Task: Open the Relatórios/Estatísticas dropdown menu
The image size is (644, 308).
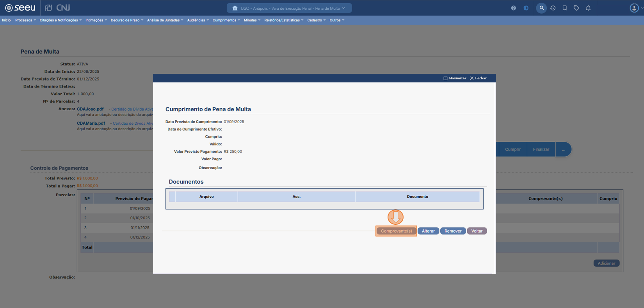Action: (284, 20)
